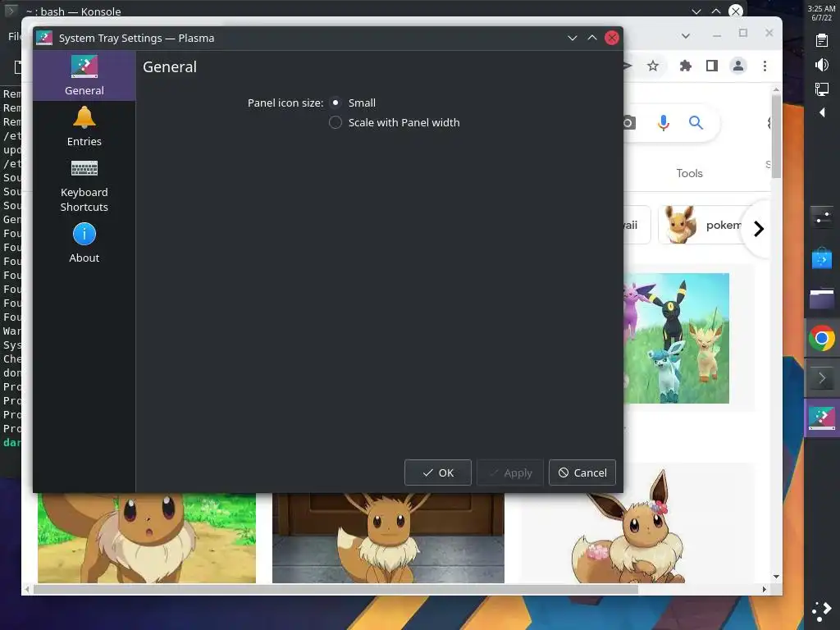The height and width of the screenshot is (630, 840).
Task: Bookmark page with Chrome star icon
Action: pyautogui.click(x=652, y=66)
